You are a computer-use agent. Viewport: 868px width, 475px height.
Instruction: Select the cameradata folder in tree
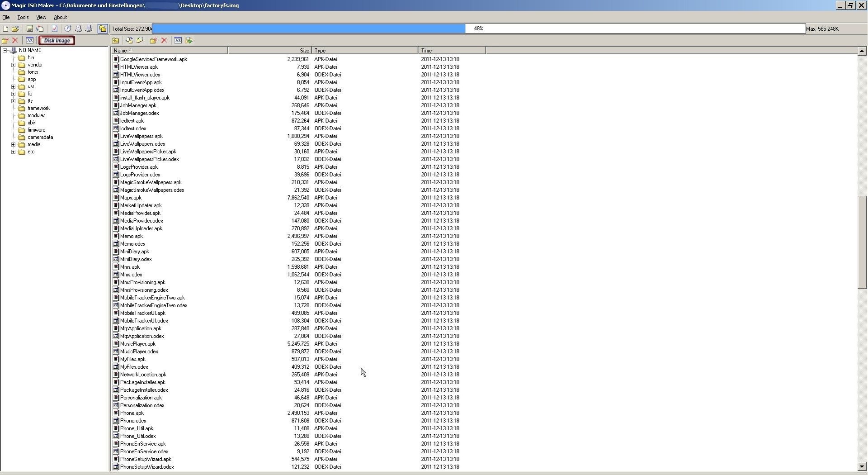coord(40,137)
